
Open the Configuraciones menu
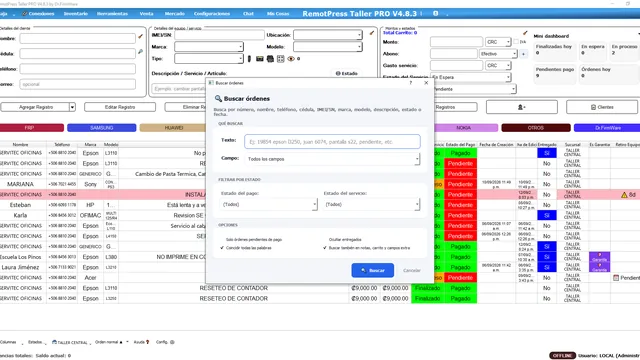(212, 13)
